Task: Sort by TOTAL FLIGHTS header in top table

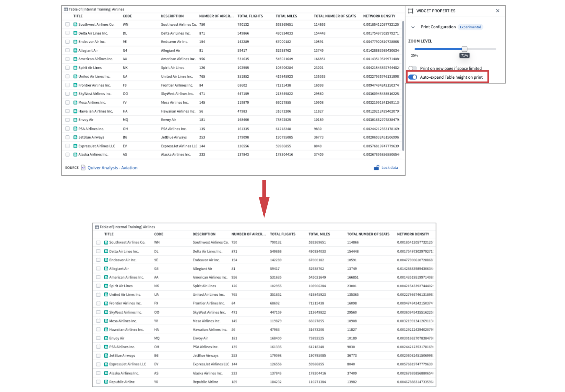Action: pos(250,16)
